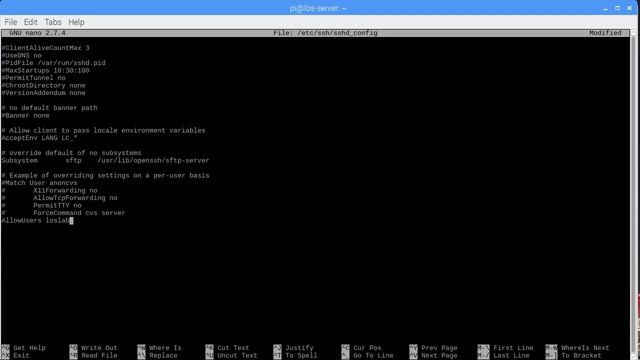The image size is (640, 360).
Task: Click the line '#MaxStartups 10:30:100'
Action: click(x=45, y=71)
